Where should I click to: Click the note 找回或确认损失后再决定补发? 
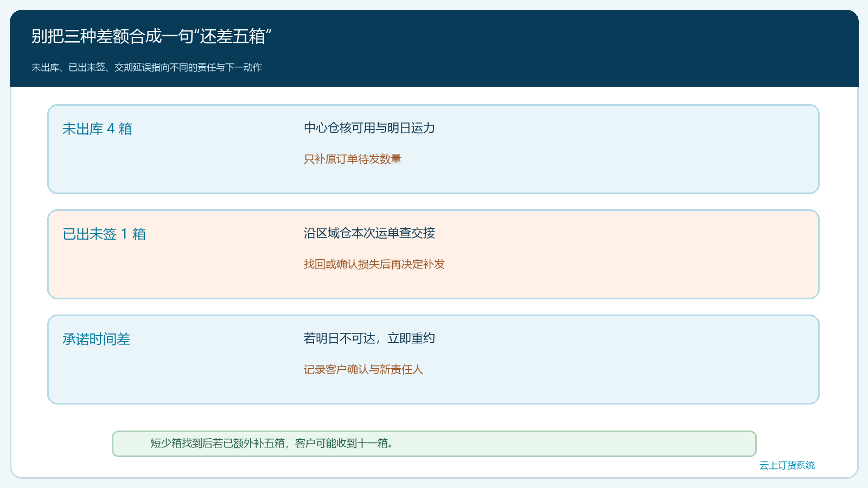374,264
